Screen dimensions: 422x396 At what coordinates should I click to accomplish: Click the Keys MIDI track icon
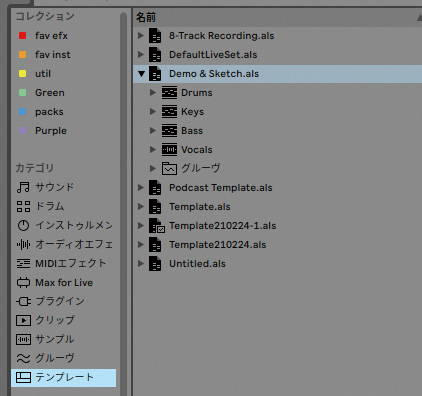point(169,112)
